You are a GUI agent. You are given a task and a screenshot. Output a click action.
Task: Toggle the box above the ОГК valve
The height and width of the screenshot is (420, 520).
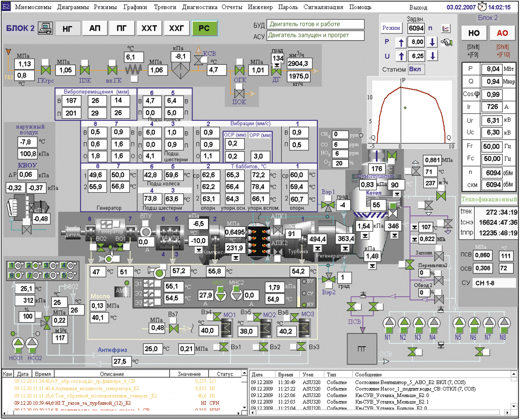pos(240,62)
